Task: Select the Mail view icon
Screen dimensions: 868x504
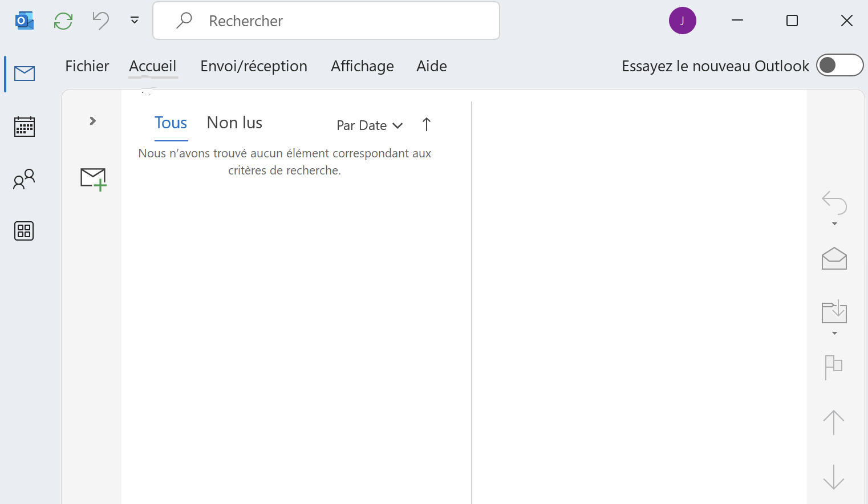Action: (x=23, y=73)
